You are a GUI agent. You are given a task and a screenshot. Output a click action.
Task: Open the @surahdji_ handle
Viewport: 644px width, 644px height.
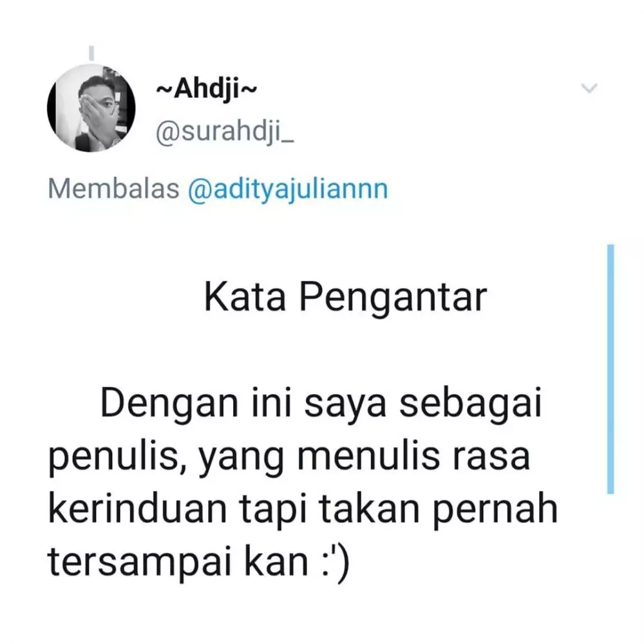(x=225, y=133)
